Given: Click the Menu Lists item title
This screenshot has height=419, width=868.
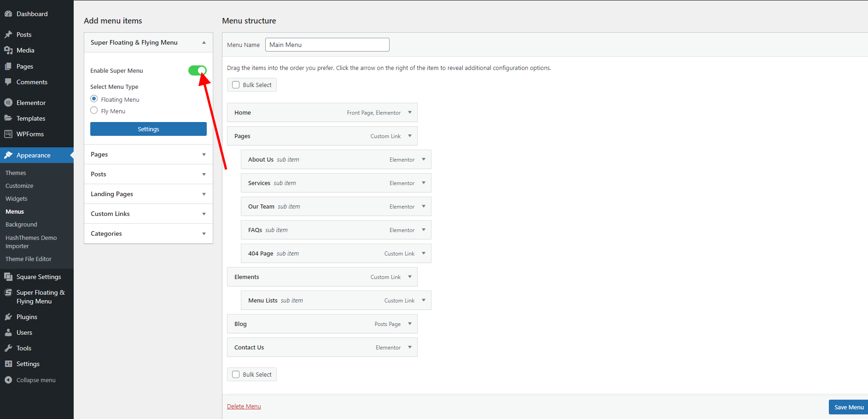Looking at the screenshot, I should [x=263, y=301].
